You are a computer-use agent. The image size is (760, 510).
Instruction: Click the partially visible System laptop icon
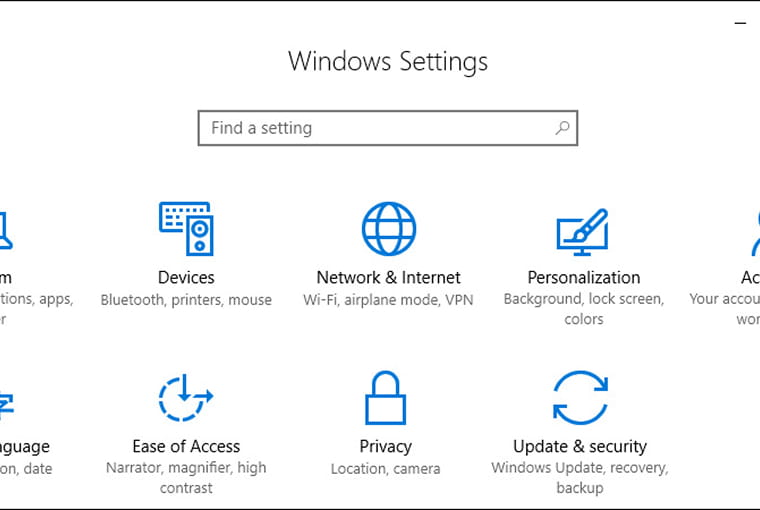coord(4,231)
